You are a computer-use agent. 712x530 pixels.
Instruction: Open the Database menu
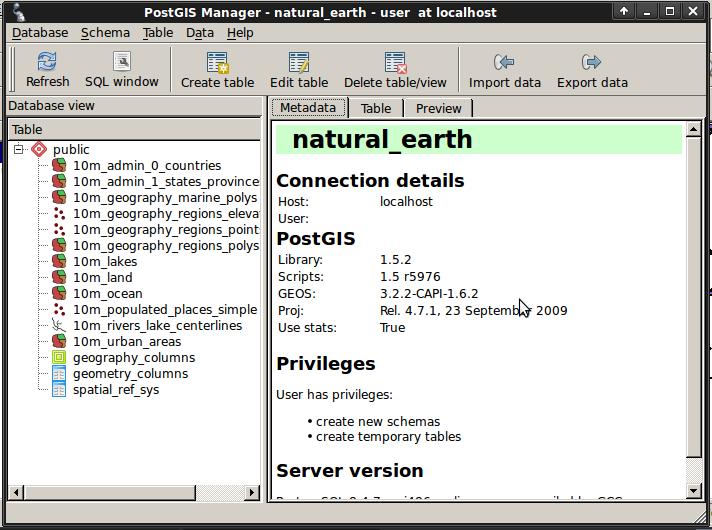(40, 33)
